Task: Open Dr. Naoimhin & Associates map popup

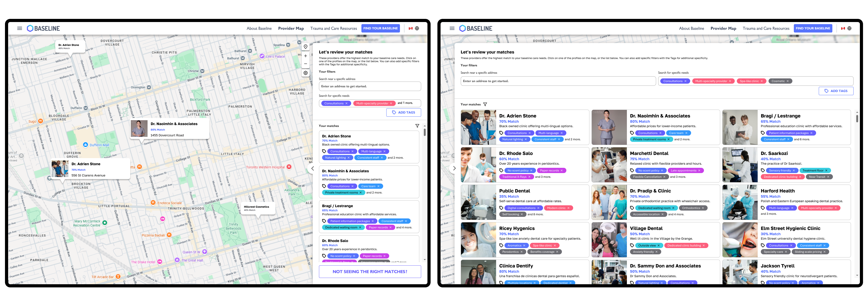Action: point(170,129)
